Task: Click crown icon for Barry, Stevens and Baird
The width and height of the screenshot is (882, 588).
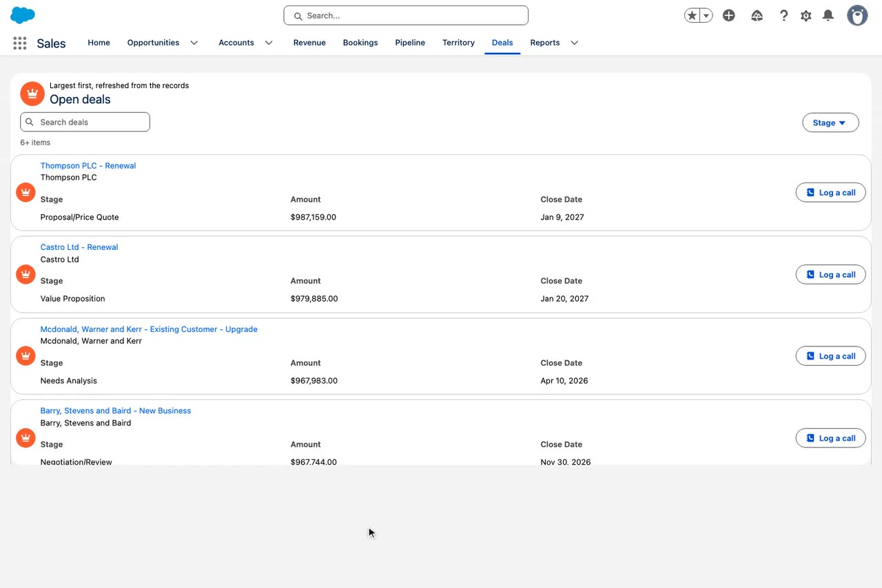Action: point(25,438)
